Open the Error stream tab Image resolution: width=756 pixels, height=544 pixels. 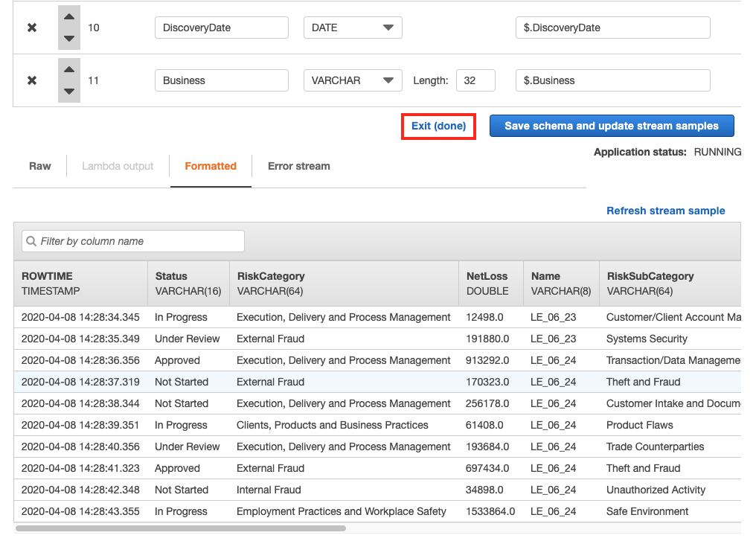click(298, 166)
